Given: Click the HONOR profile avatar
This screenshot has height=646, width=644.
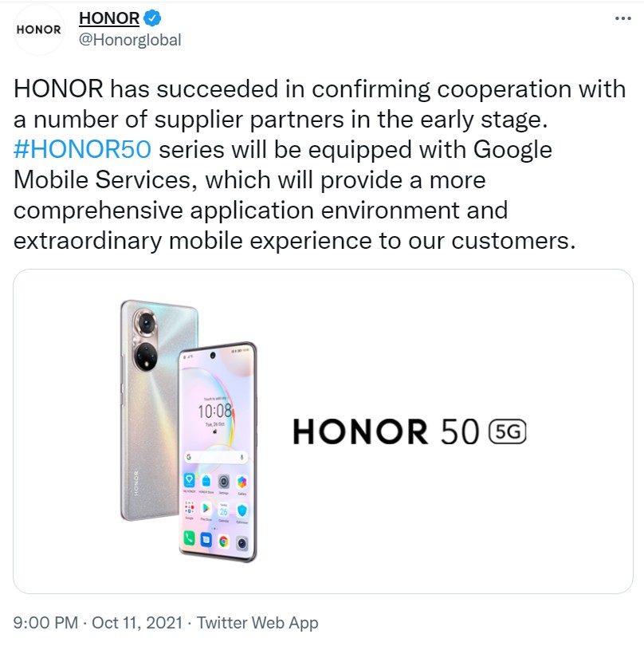Looking at the screenshot, I should point(39,30).
